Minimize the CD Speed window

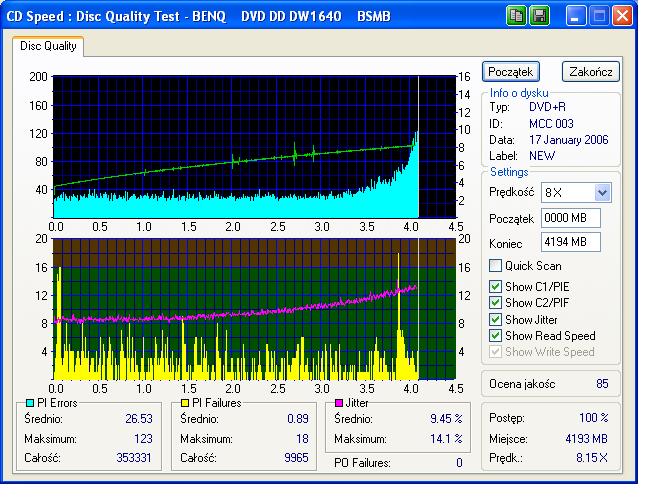576,16
